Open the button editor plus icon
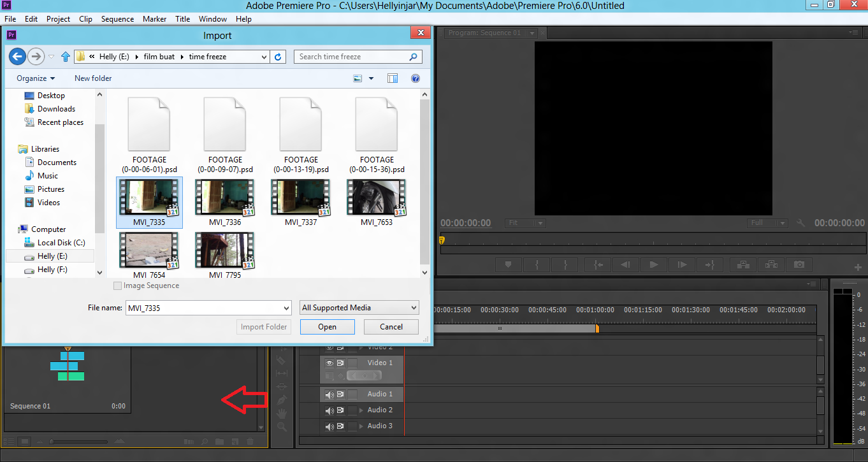This screenshot has width=868, height=462. pyautogui.click(x=858, y=267)
